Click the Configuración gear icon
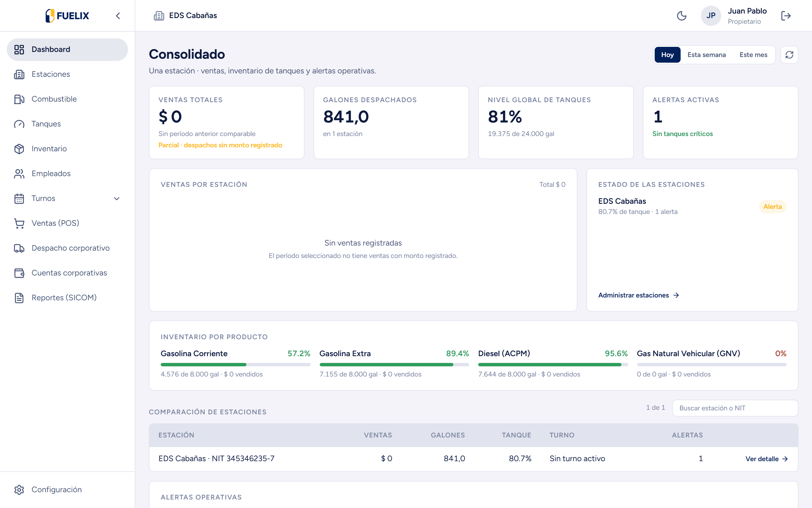Screen dimensions: 812x508 (x=19, y=490)
